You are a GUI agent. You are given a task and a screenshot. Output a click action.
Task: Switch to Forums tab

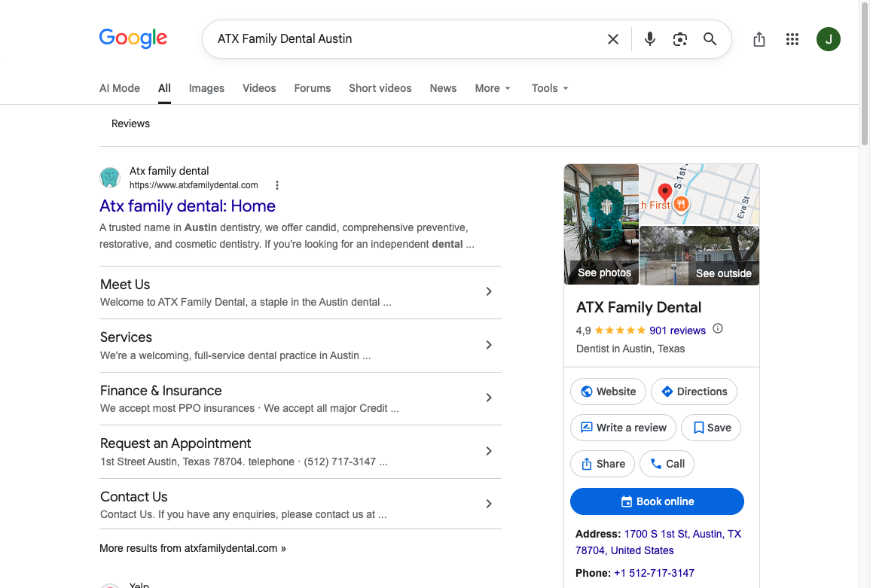click(313, 88)
